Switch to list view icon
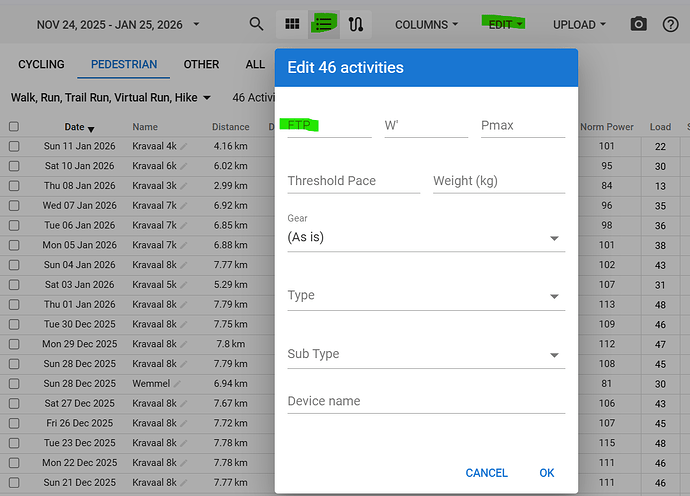 pyautogui.click(x=324, y=24)
